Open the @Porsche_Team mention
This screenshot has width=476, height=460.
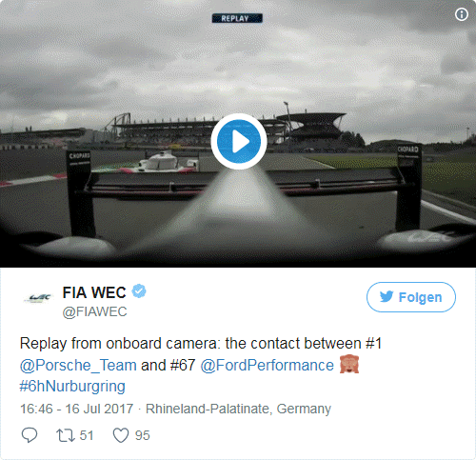[x=78, y=365]
